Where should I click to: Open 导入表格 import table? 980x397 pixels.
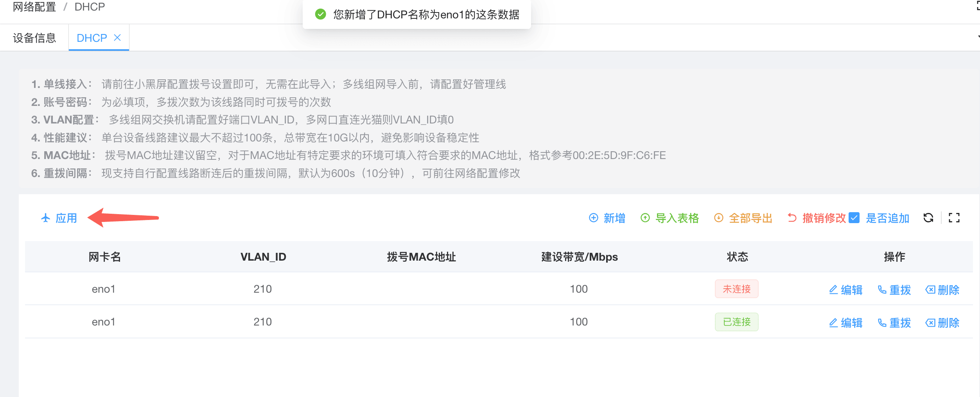(669, 218)
